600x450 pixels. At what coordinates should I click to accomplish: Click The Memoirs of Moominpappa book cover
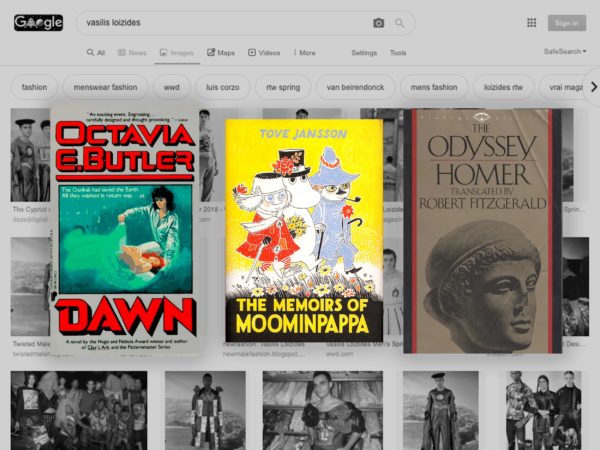tap(304, 230)
